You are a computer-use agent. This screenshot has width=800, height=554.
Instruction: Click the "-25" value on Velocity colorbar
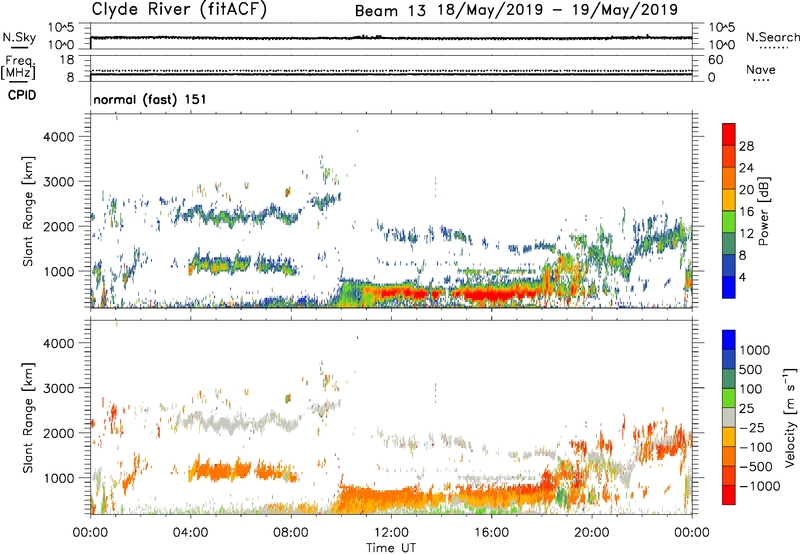click(x=752, y=428)
